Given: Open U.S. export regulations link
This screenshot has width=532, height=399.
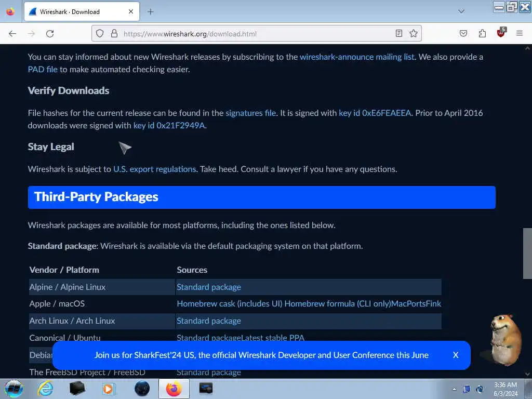Looking at the screenshot, I should [x=155, y=169].
